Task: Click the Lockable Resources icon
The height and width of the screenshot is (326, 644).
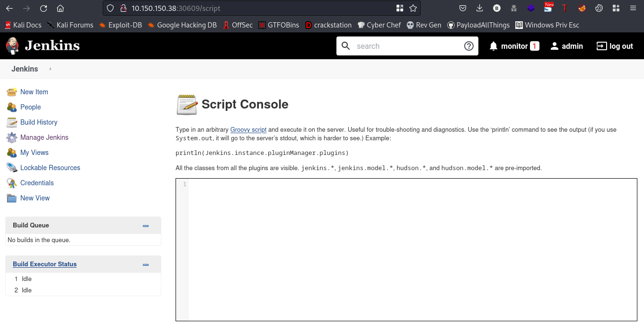Action: [12, 168]
